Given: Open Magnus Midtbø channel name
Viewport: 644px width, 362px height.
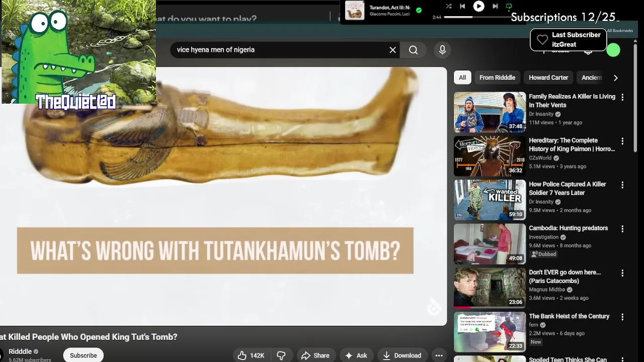Looking at the screenshot, I should (x=547, y=290).
